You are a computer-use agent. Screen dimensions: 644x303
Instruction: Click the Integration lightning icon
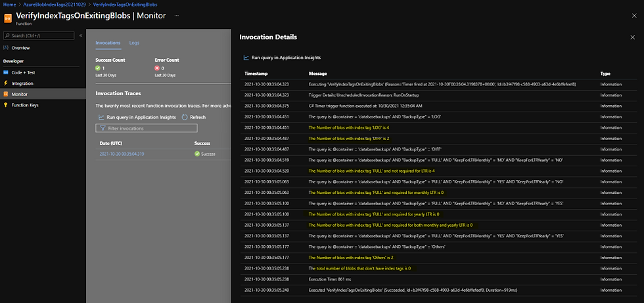pyautogui.click(x=6, y=83)
